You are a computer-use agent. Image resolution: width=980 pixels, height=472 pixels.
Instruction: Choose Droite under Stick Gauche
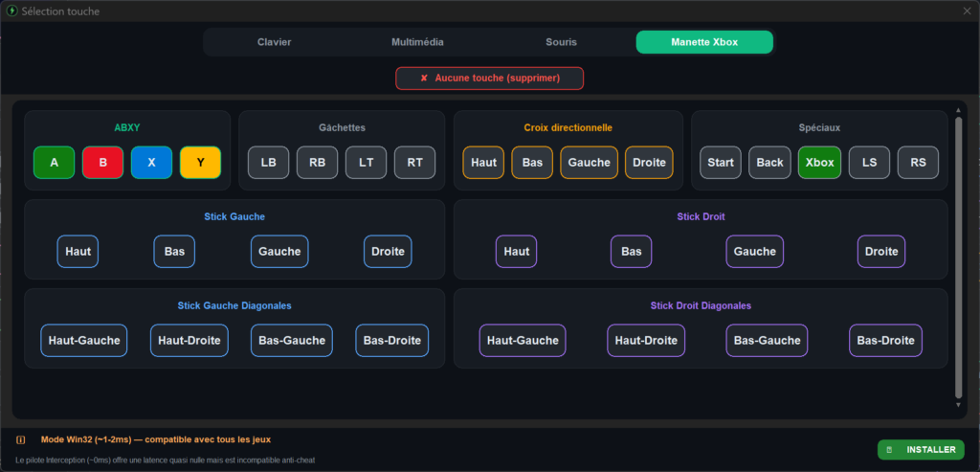(x=389, y=251)
